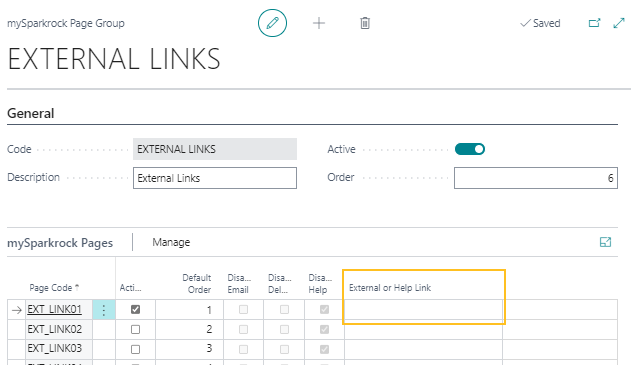Screen dimensions: 639x365
Task: Toggle Disable Email for EXT_LINK02
Action: tap(243, 329)
